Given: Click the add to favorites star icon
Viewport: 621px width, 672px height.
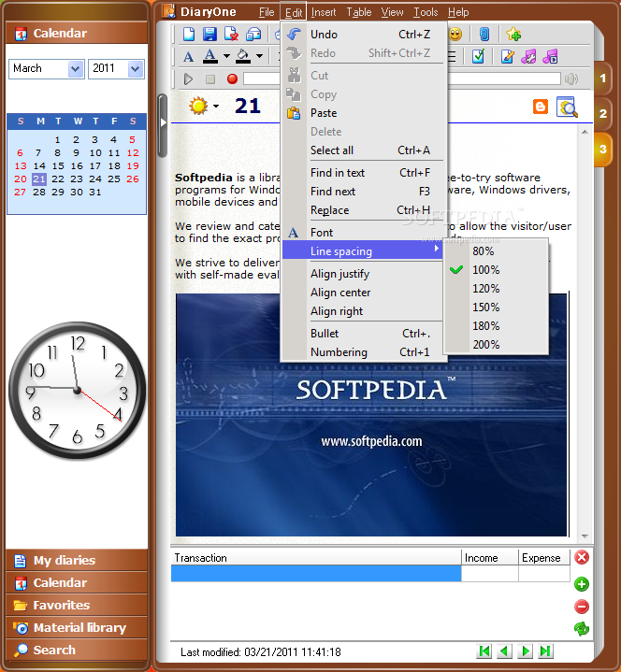Looking at the screenshot, I should 513,34.
